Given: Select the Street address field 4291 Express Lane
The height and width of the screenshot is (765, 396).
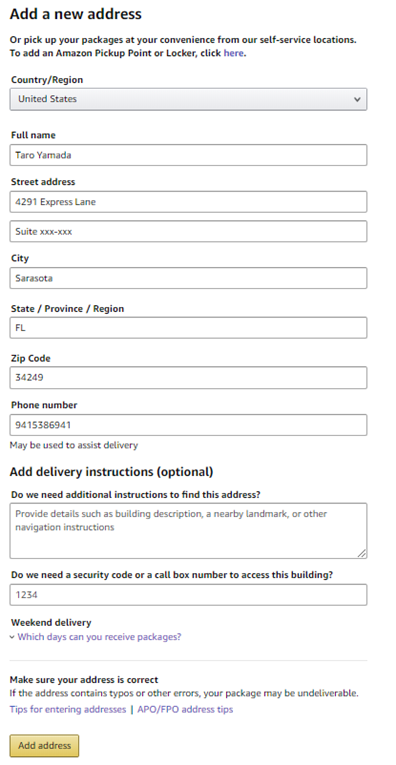Looking at the screenshot, I should pyautogui.click(x=188, y=202).
